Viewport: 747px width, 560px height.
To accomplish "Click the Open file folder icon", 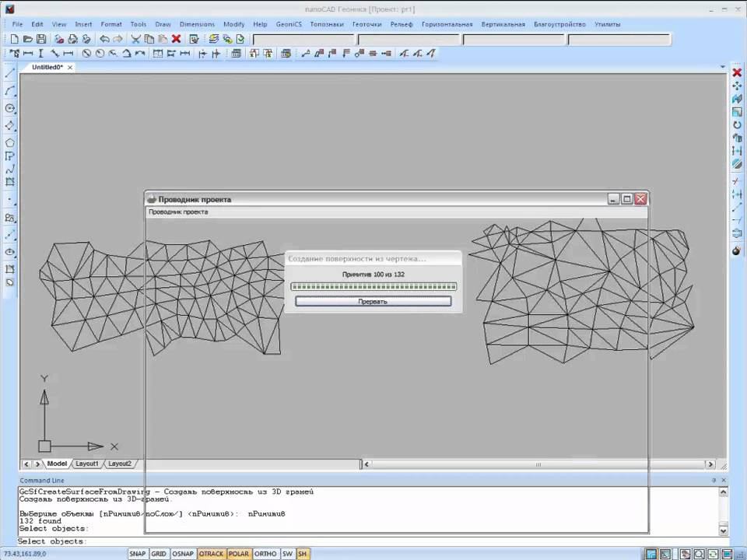I will coord(28,39).
